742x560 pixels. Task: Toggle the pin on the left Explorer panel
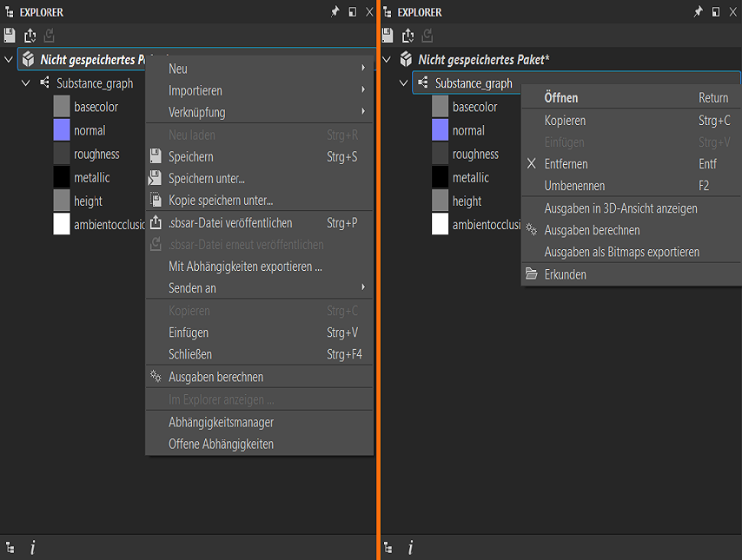(335, 12)
